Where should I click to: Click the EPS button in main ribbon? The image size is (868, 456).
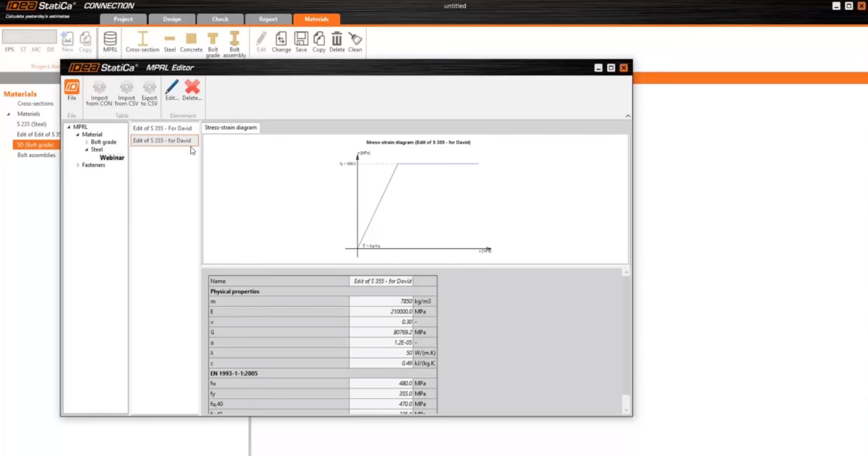pos(9,50)
